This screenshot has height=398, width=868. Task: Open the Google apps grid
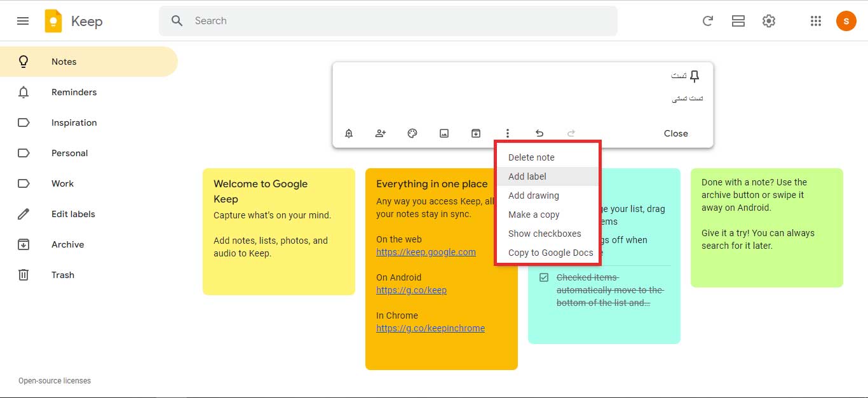[816, 21]
